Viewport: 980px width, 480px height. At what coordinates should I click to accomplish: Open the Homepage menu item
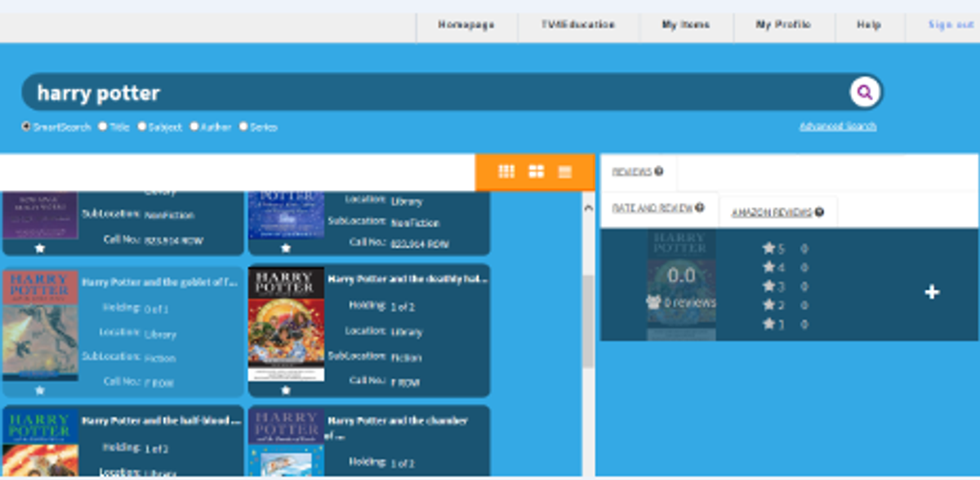pos(466,24)
